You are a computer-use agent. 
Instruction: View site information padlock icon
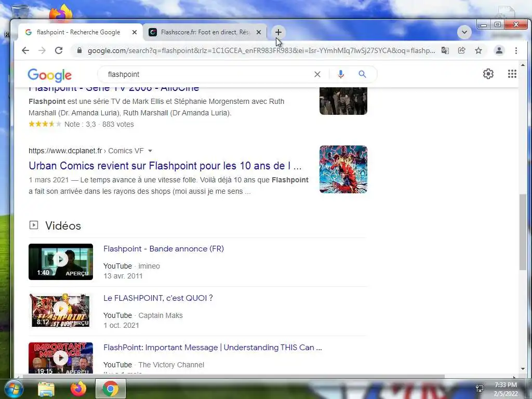(x=79, y=50)
